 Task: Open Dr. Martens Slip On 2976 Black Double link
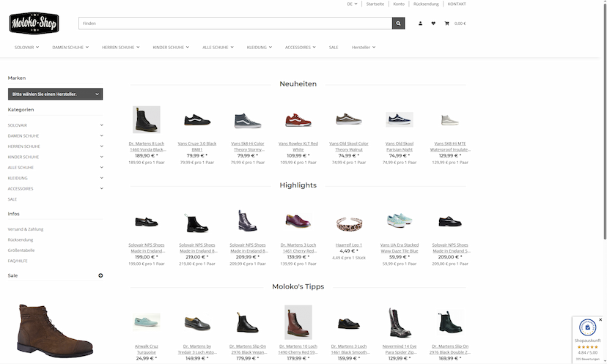[450, 349]
